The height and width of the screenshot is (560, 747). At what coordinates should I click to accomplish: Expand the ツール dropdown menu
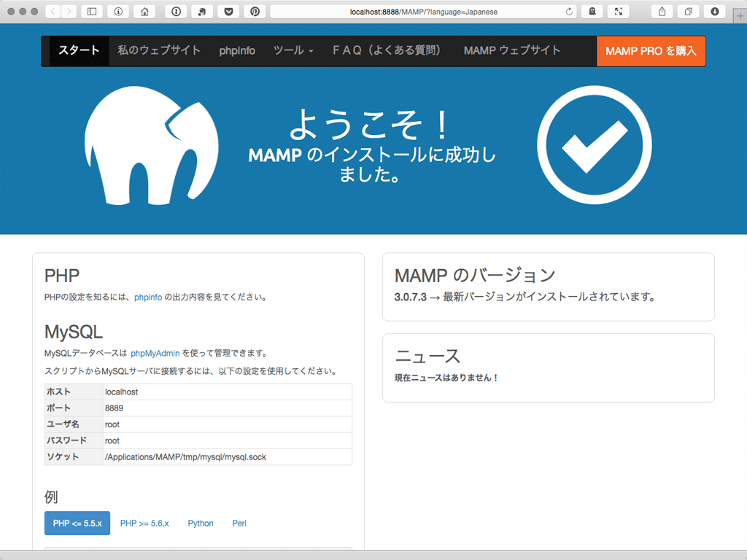[x=293, y=51]
